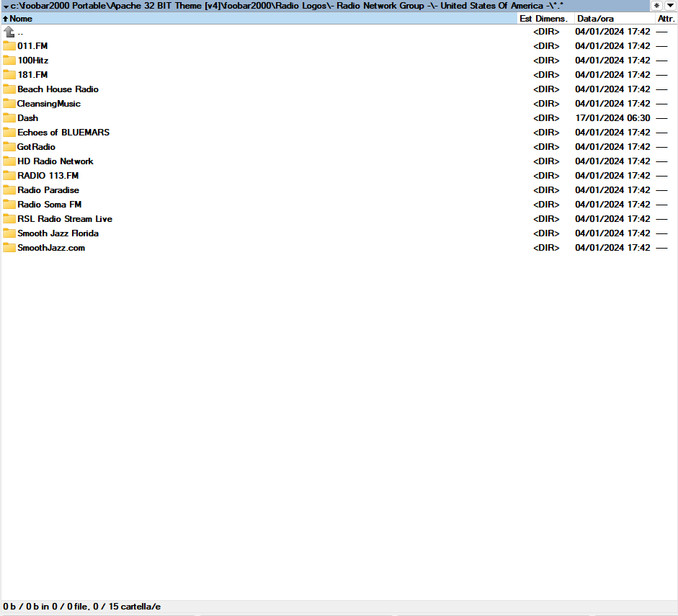This screenshot has height=616, width=678.
Task: Select the GotRadio folder name
Action: point(36,146)
